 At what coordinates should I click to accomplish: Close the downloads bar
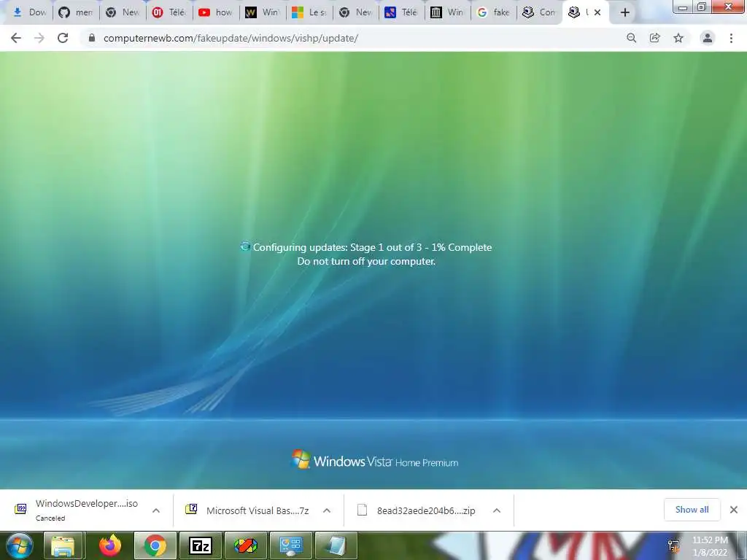(x=734, y=510)
